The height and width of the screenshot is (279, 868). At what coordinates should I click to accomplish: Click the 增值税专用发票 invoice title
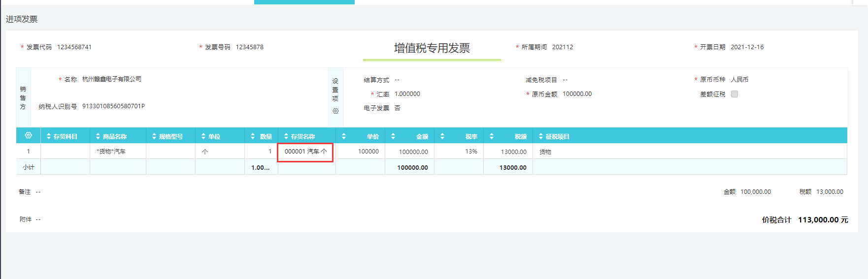click(x=432, y=48)
